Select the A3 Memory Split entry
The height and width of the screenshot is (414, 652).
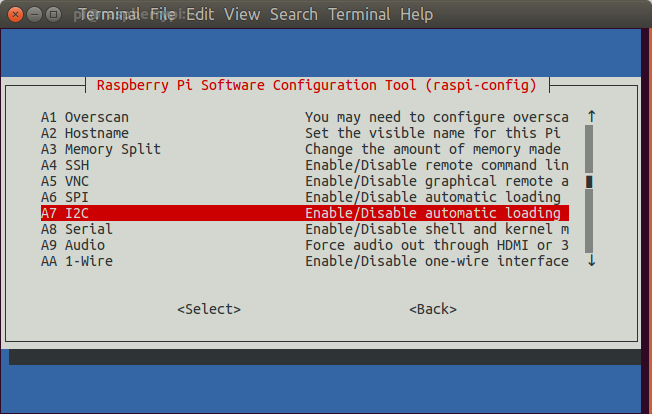point(304,149)
